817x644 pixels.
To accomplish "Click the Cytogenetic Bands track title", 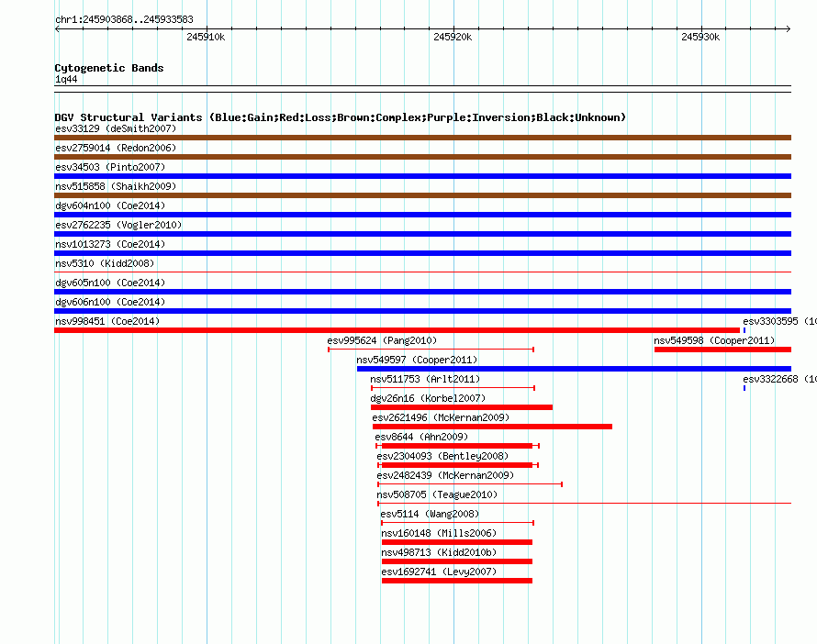I will click(x=109, y=68).
